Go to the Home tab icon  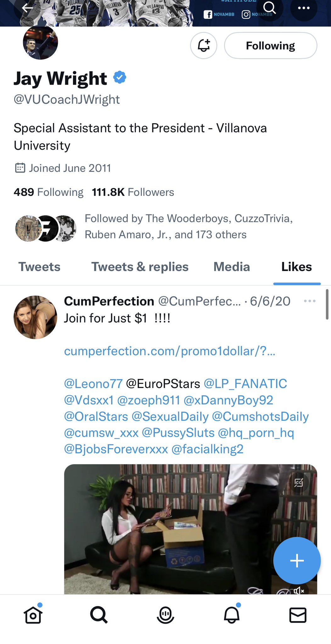click(x=33, y=615)
